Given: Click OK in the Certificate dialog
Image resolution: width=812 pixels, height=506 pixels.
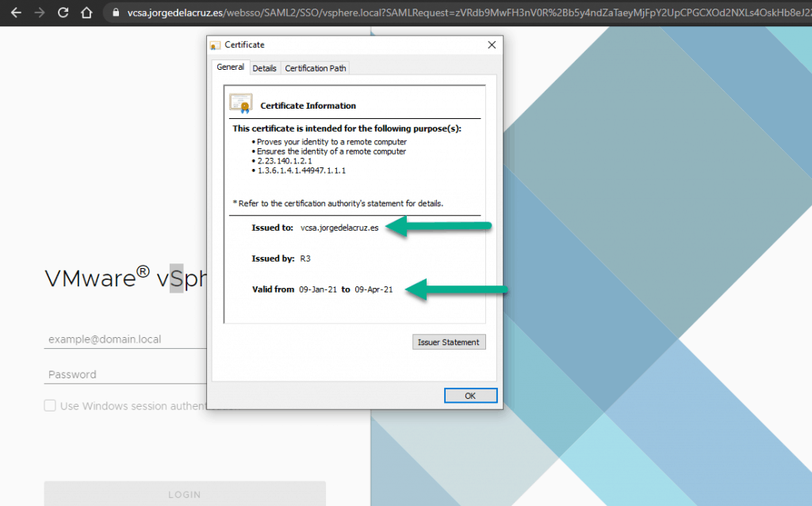Looking at the screenshot, I should point(470,396).
